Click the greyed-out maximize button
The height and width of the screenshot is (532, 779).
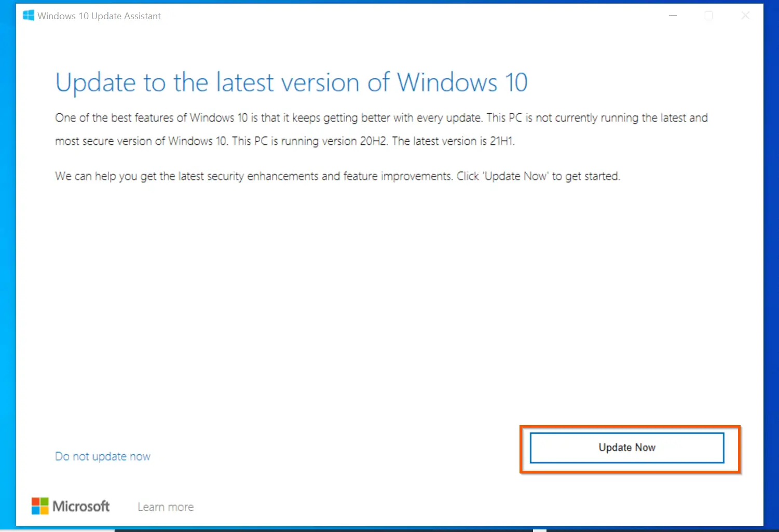[708, 16]
